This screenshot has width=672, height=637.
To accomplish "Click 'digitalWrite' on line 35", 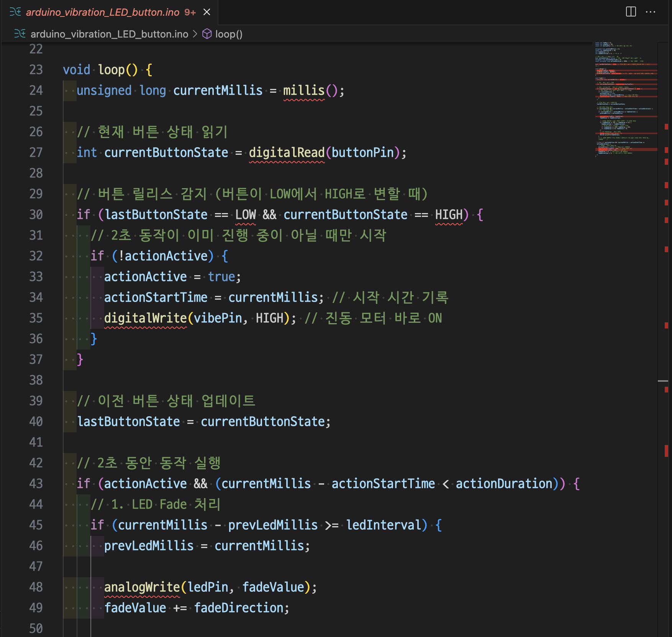I will point(146,318).
